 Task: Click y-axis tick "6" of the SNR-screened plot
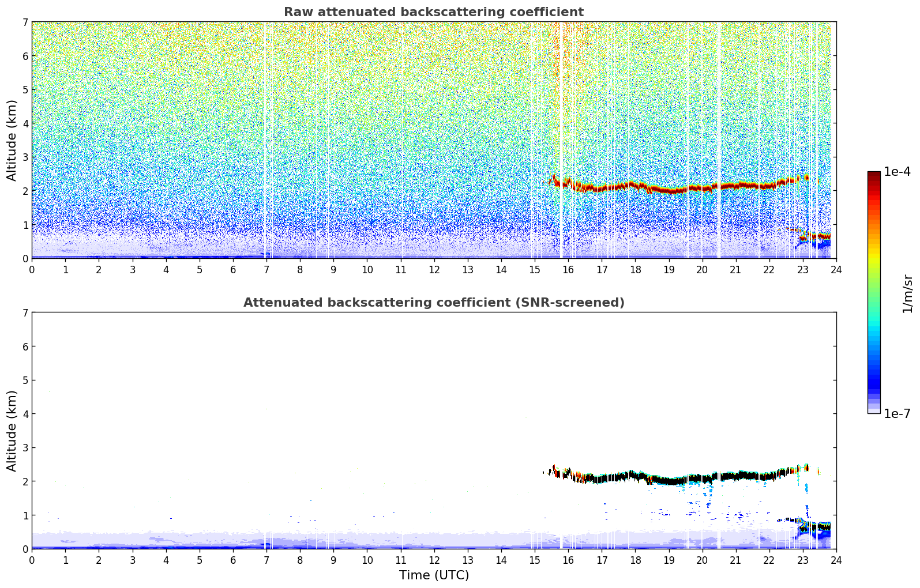click(x=25, y=346)
